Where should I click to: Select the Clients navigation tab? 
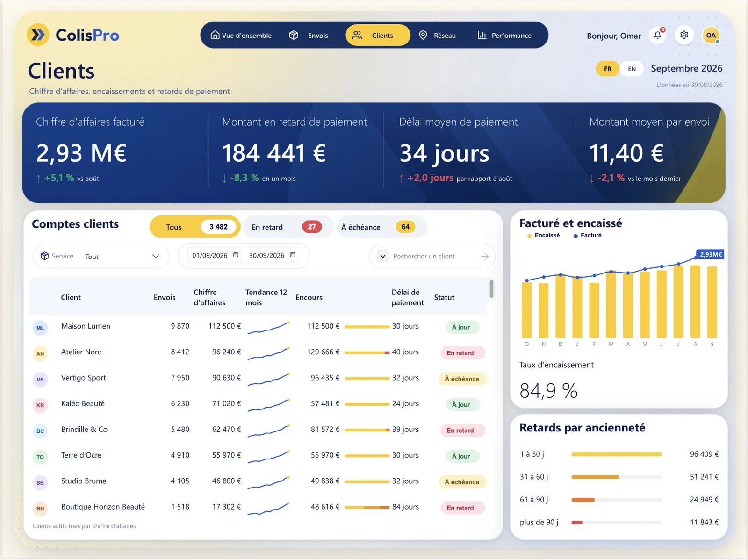coord(378,35)
